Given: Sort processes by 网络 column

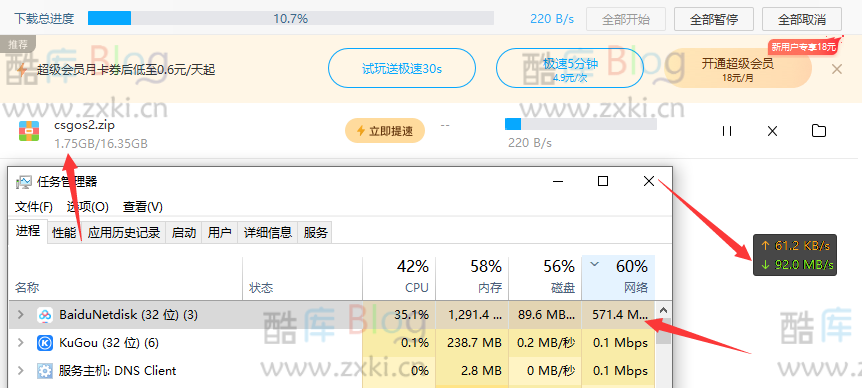Looking at the screenshot, I should (618, 277).
